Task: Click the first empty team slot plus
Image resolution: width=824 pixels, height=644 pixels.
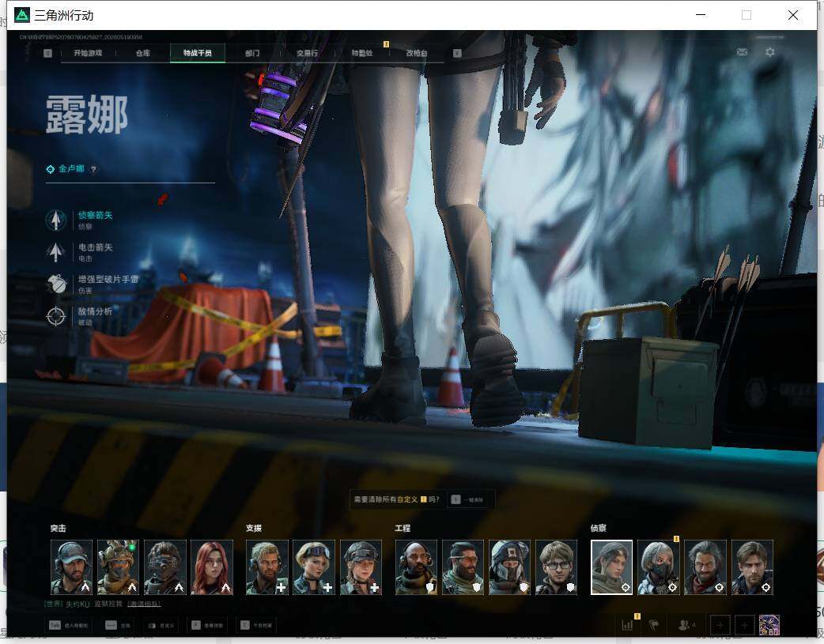Action: point(720,625)
